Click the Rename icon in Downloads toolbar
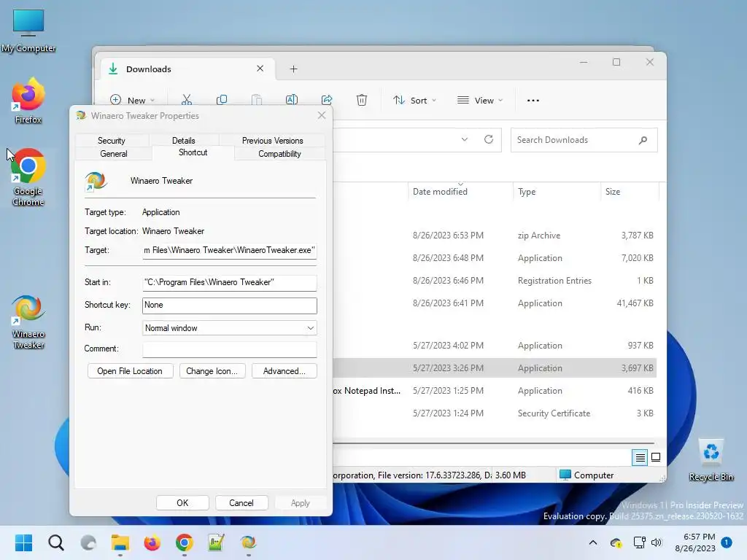 [292, 100]
